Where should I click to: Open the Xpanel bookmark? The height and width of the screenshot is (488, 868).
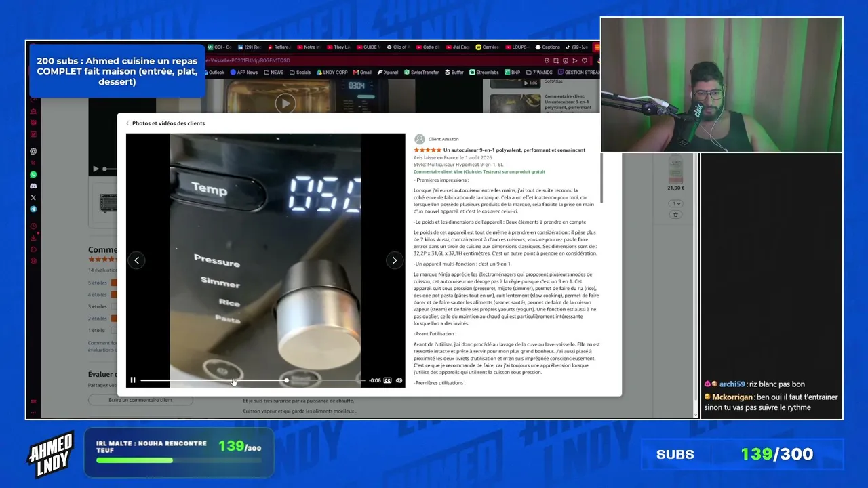click(x=388, y=73)
